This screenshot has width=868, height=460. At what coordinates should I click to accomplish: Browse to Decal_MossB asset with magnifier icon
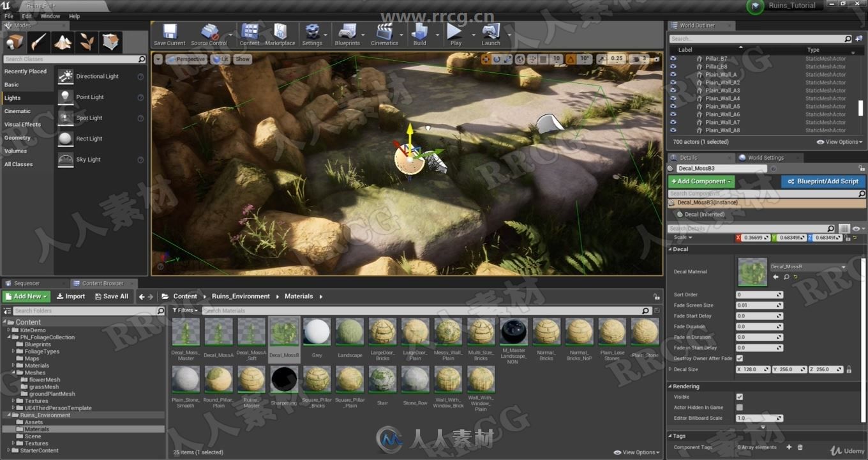[786, 277]
